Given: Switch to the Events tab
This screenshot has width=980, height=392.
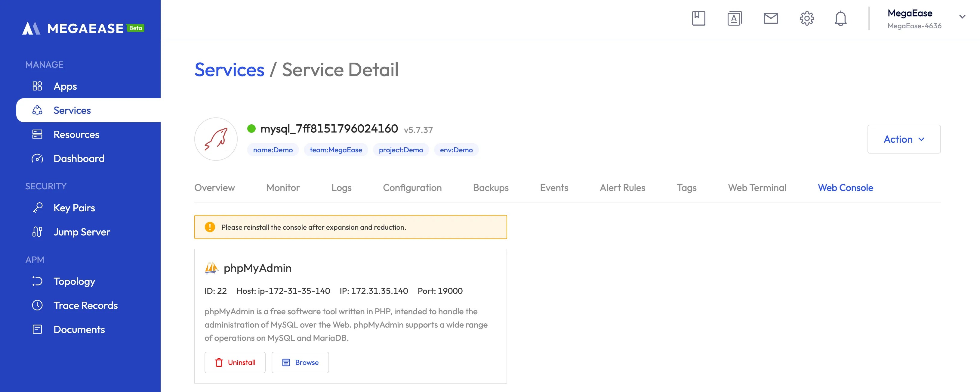Looking at the screenshot, I should coord(554,188).
